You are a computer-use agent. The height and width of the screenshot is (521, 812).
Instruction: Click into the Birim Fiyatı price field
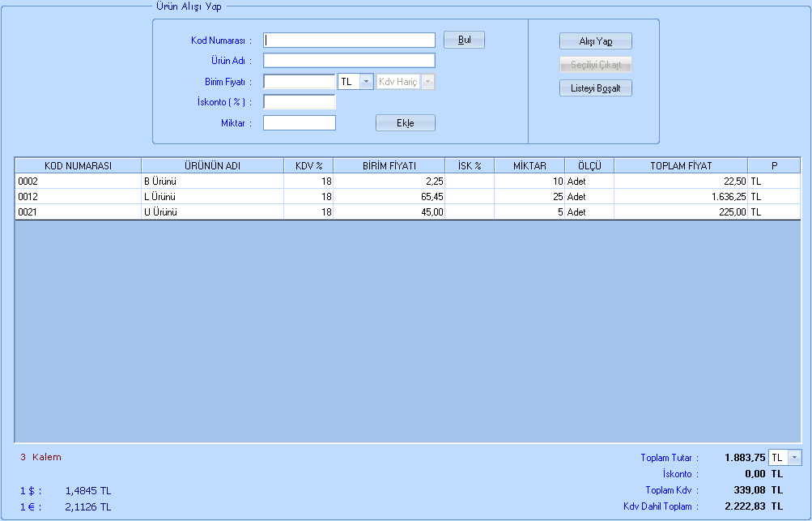299,82
